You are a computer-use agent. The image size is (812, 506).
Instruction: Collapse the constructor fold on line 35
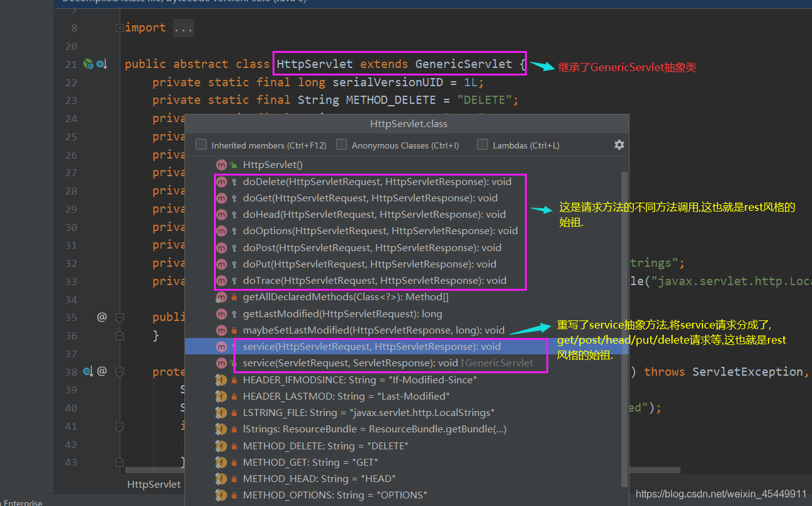click(120, 317)
